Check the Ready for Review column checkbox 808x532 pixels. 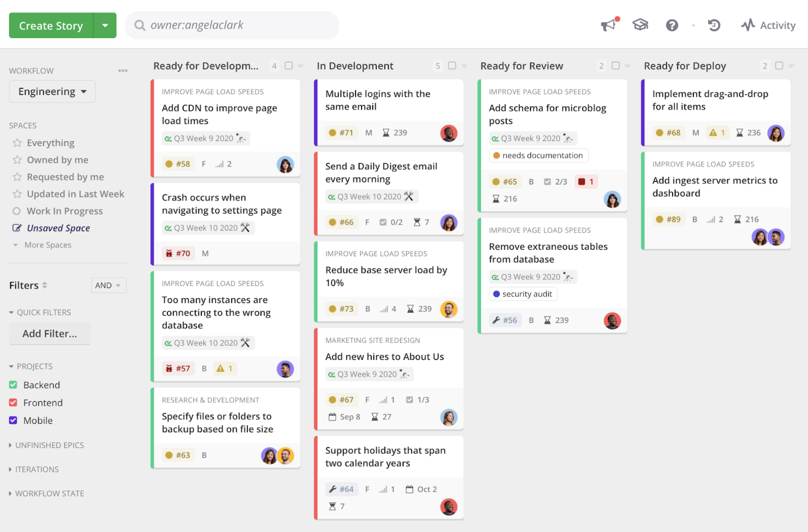coord(616,66)
